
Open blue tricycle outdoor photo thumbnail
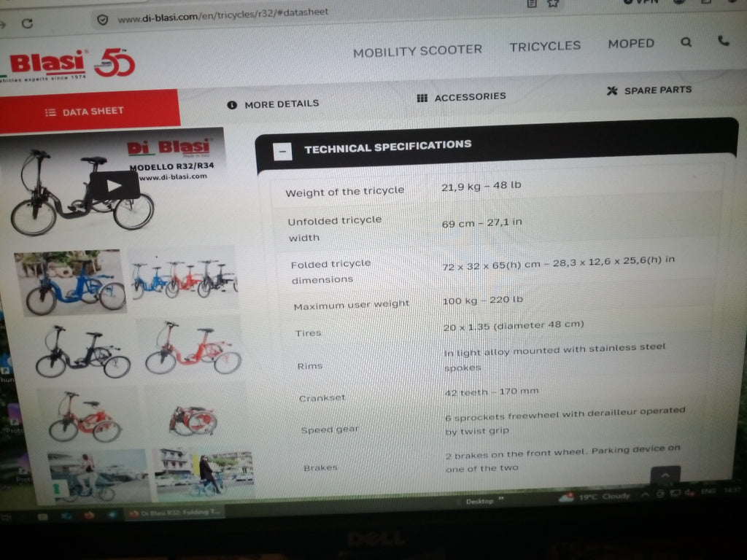coord(70,282)
